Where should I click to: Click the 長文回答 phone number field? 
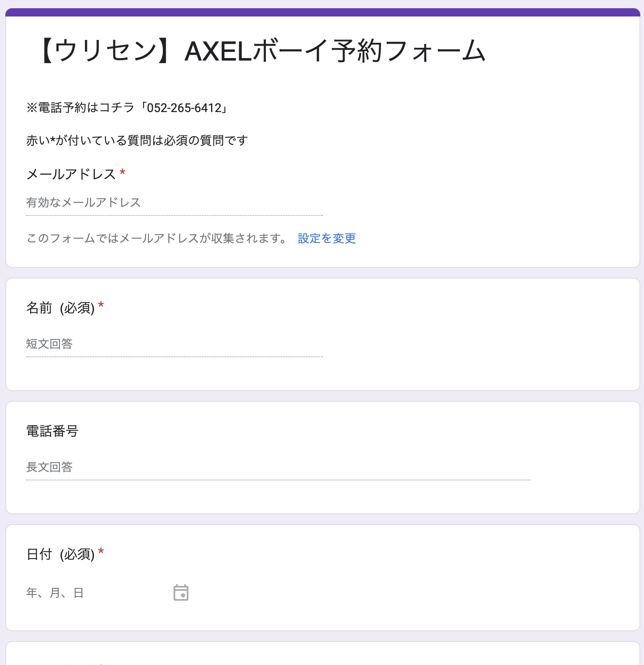tap(278, 467)
